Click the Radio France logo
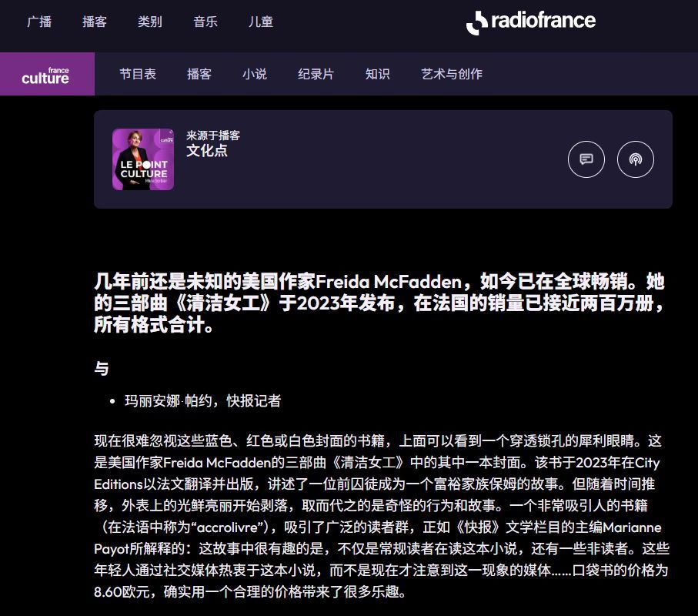Viewport: 698px width, 616px height. click(530, 22)
